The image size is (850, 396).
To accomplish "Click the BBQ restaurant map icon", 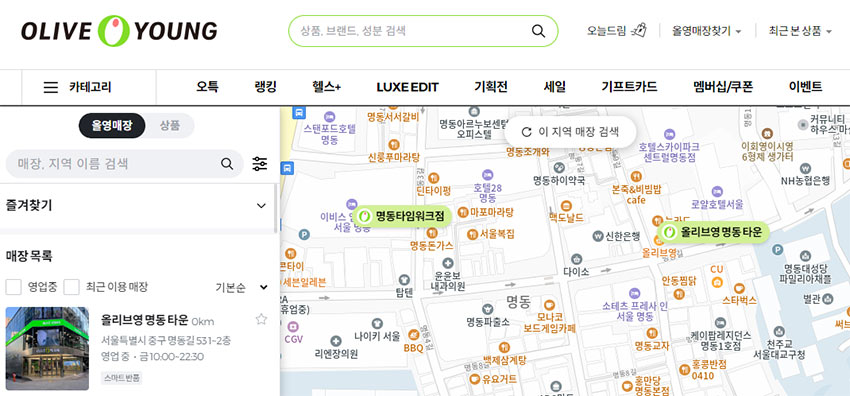I will pos(413,334).
